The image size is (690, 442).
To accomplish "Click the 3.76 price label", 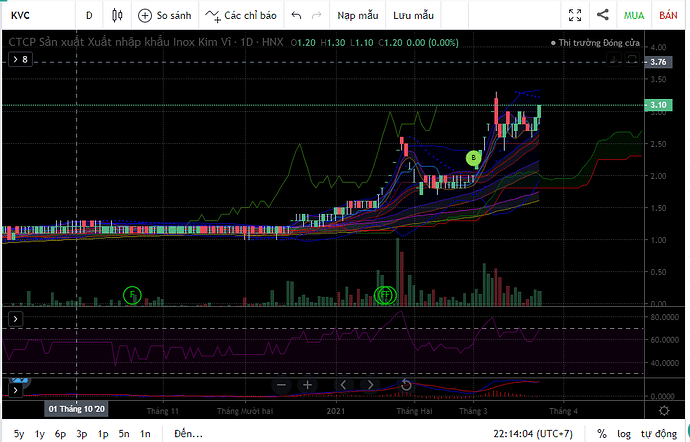I will 658,62.
